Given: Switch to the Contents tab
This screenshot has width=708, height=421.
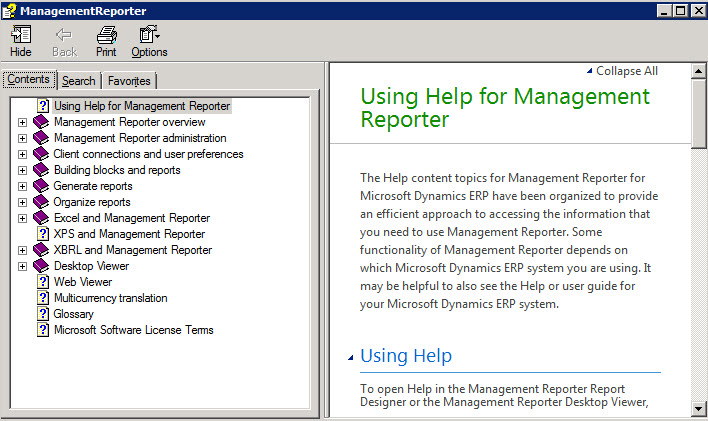Looking at the screenshot, I should coord(28,80).
